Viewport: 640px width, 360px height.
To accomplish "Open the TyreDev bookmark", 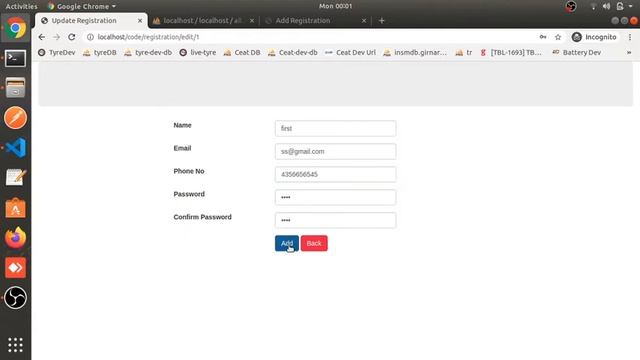I will [x=57, y=53].
